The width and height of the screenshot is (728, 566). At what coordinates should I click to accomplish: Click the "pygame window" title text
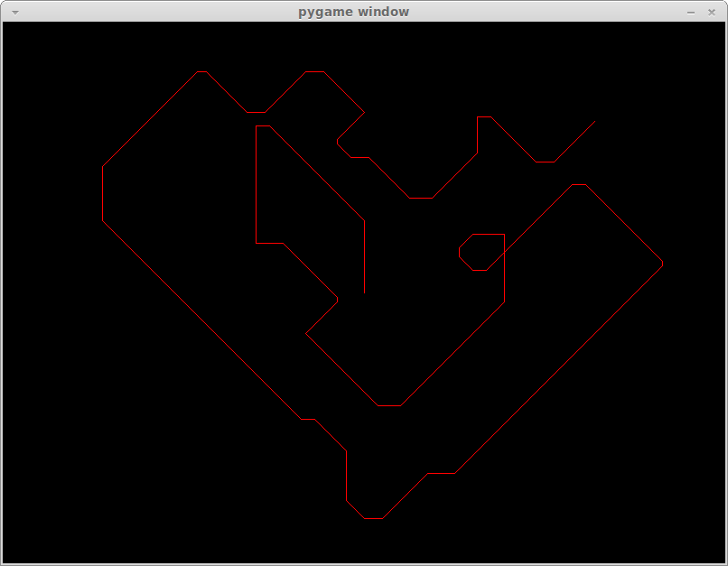tap(353, 12)
